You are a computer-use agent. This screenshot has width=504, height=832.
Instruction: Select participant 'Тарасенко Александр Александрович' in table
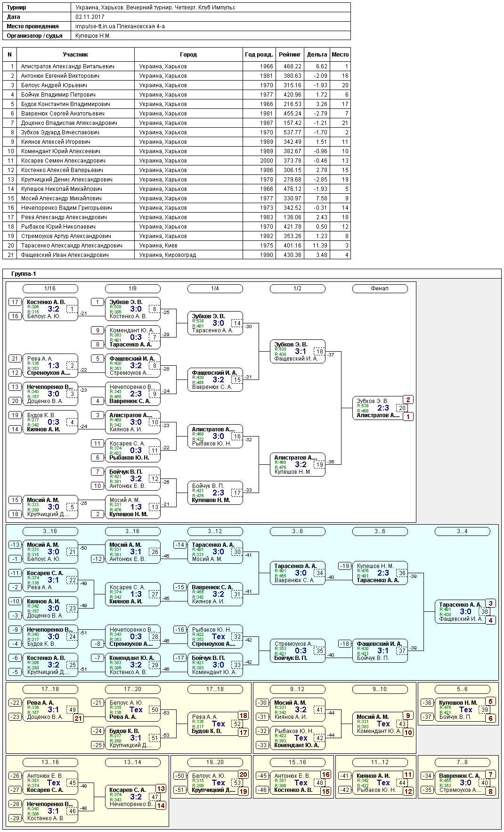pyautogui.click(x=72, y=246)
